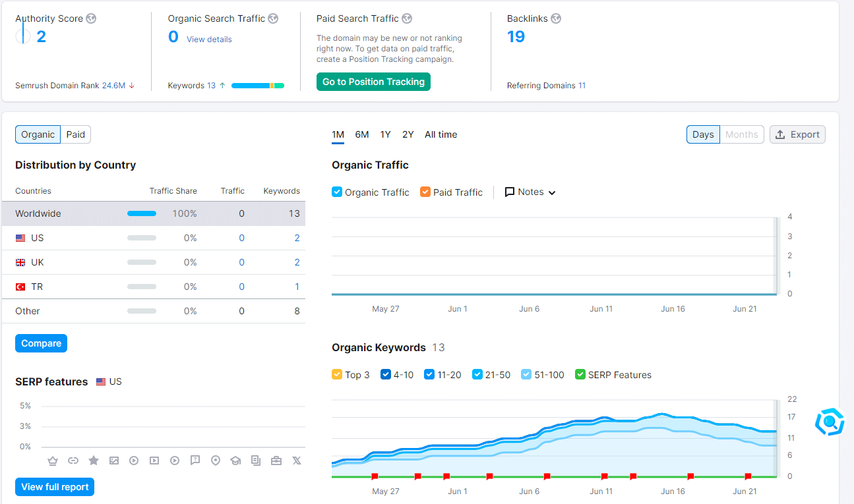Image resolution: width=854 pixels, height=504 pixels.
Task: Click the map pin local pack icon
Action: (x=215, y=461)
